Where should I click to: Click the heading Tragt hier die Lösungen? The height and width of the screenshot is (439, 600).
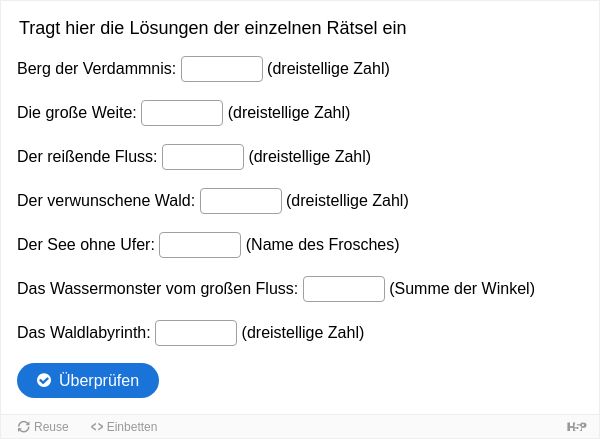pyautogui.click(x=213, y=28)
